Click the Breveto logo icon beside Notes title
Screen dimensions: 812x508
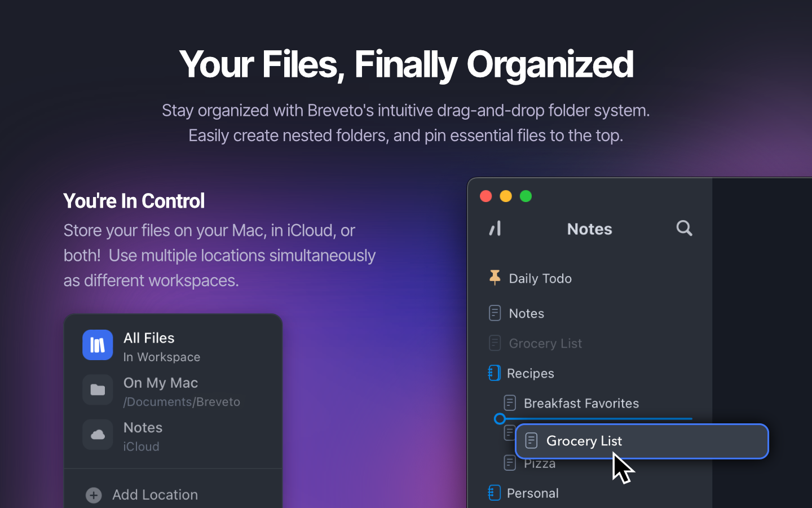[x=495, y=229]
